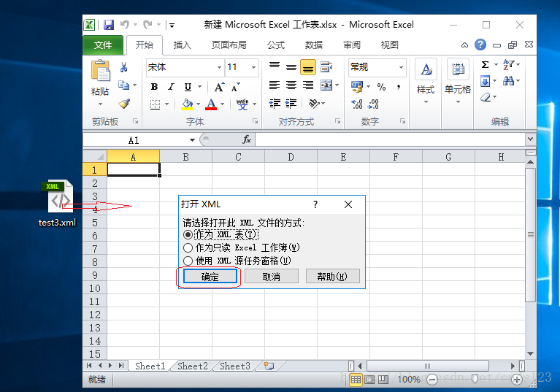Click the Redo arrow icon
The height and width of the screenshot is (392, 560).
(147, 24)
